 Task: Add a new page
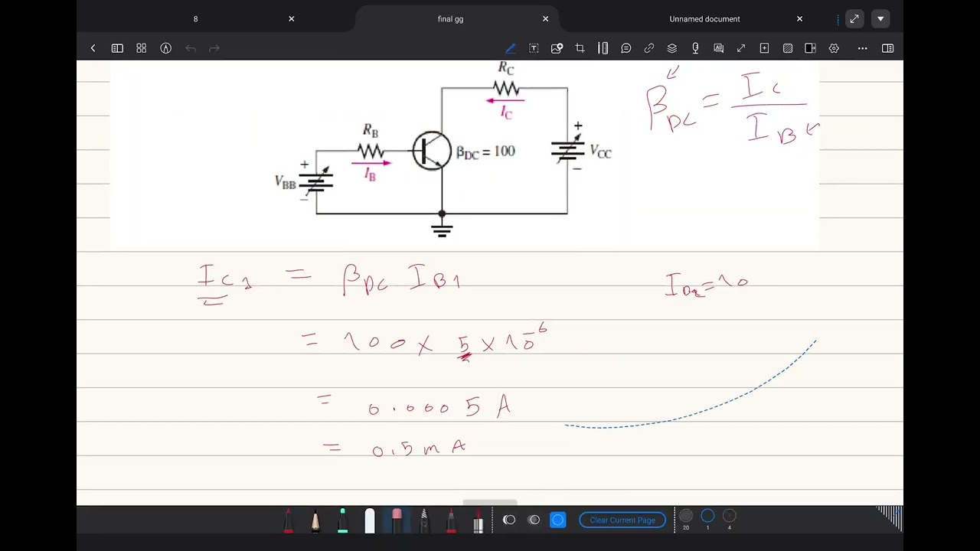(x=764, y=48)
